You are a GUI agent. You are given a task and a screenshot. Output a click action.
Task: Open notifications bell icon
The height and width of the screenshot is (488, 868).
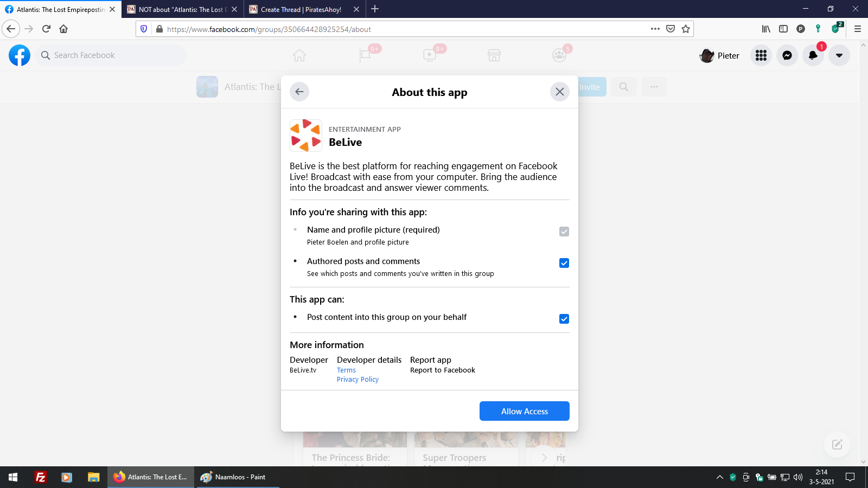point(813,55)
